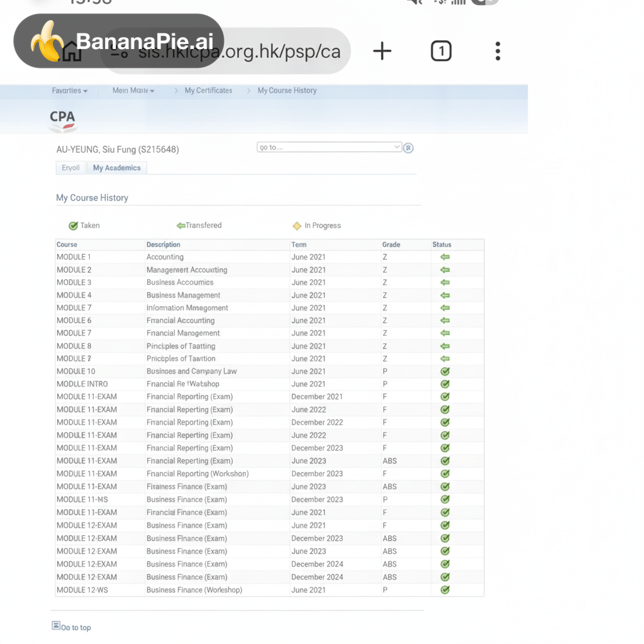Click the transferred arrow icon for MODULE 8
Viewport: 644px width, 644px height.
click(x=445, y=347)
